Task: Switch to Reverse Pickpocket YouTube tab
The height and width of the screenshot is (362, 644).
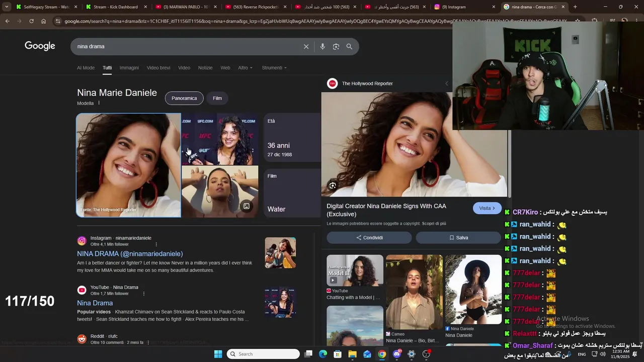Action: tap(257, 7)
